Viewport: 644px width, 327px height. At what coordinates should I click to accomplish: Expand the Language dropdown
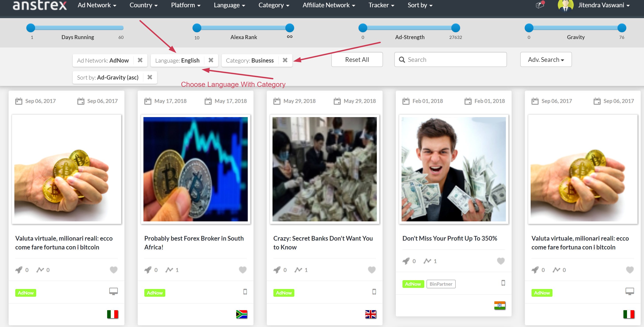tap(229, 5)
